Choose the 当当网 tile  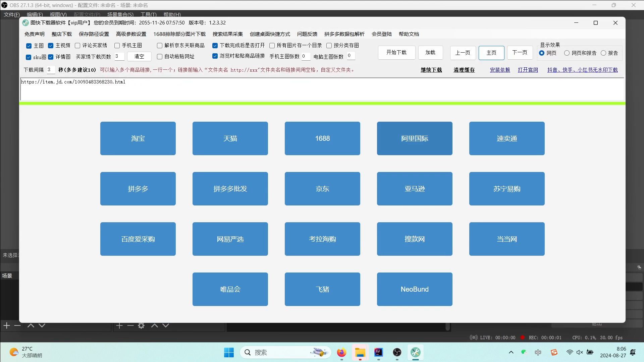click(507, 239)
